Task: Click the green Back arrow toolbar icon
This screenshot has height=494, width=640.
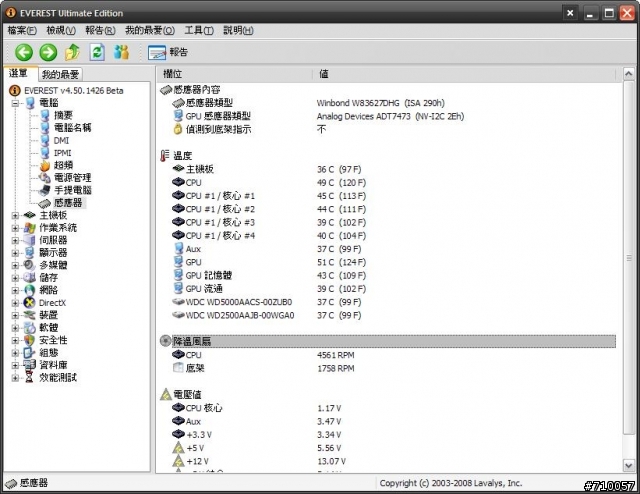Action: pyautogui.click(x=24, y=52)
